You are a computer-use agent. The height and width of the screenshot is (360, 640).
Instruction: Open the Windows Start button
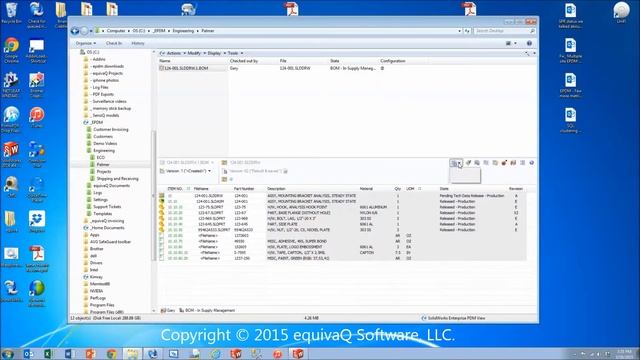pos(7,354)
